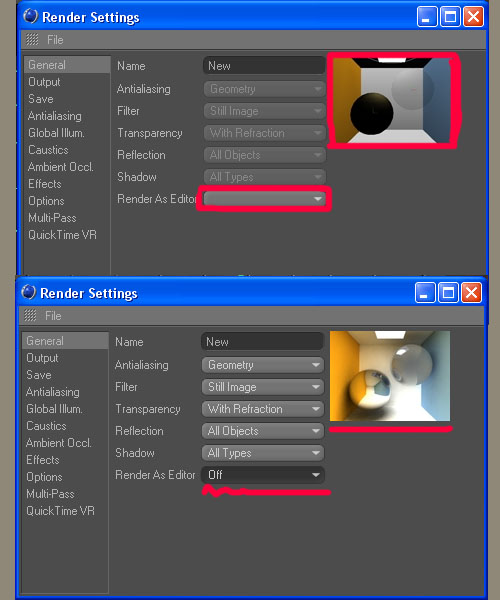
Task: Click the dark preview thumbnail in upper window
Action: coord(394,100)
